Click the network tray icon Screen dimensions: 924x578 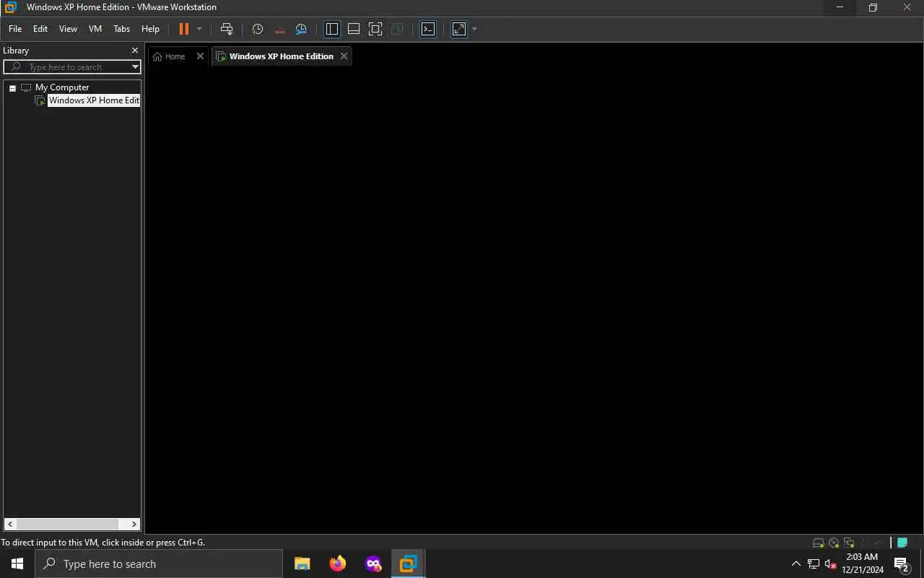814,564
